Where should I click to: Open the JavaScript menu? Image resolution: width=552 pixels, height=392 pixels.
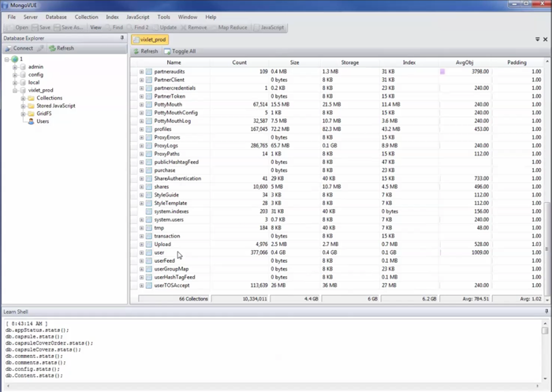pos(138,17)
